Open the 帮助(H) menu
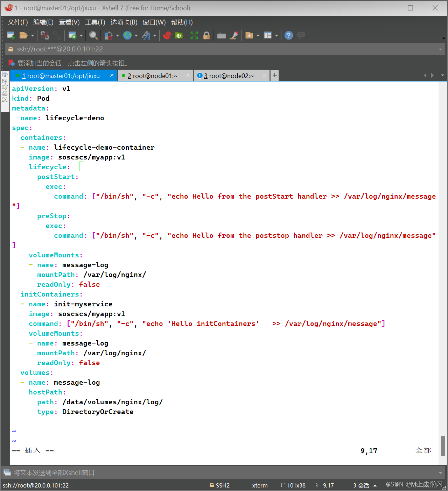The height and width of the screenshot is (491, 448). (182, 22)
